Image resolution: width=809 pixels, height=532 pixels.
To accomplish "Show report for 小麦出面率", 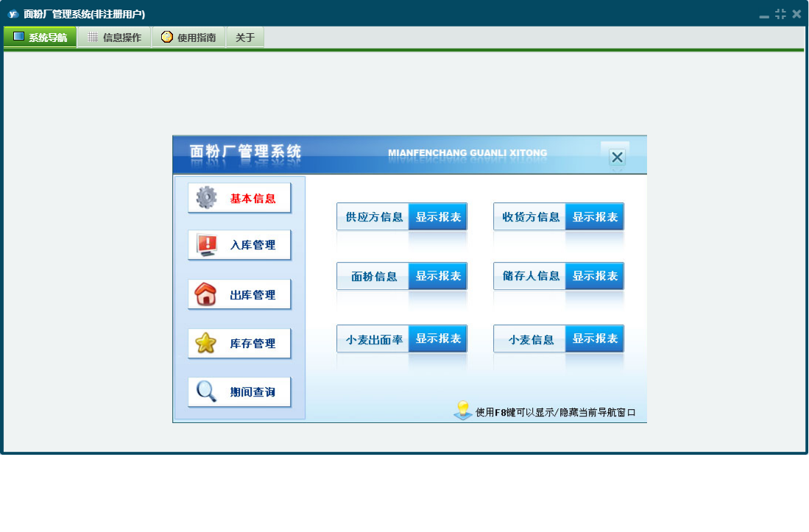I will point(438,338).
